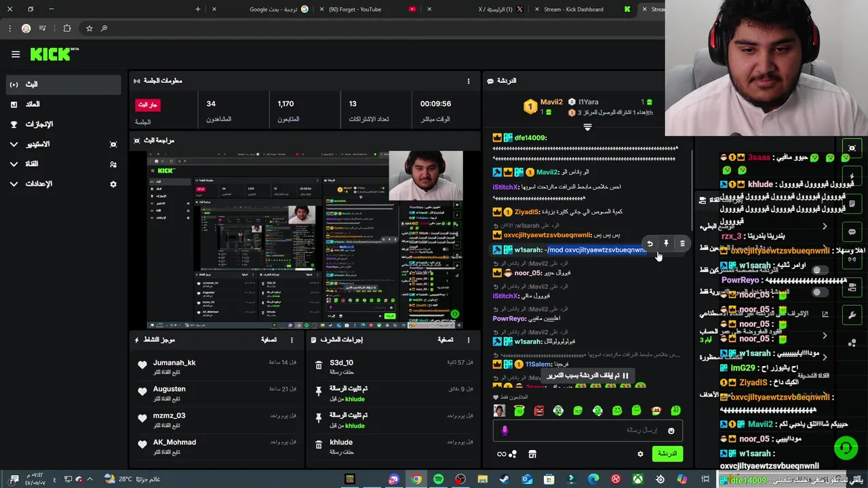Click the channel user icon in sidebar
Screen dimensions: 868x488
[x=113, y=164]
